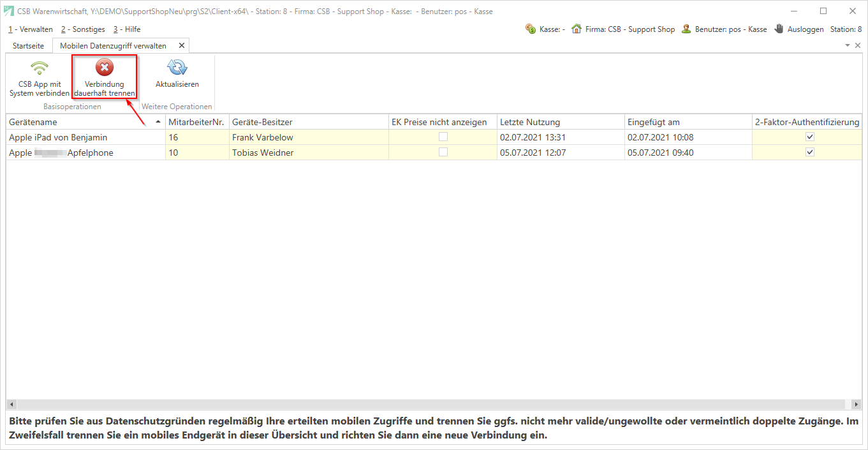Image resolution: width=868 pixels, height=450 pixels.
Task: Maximize the CSB Warenwirtschaft window
Action: click(x=823, y=11)
